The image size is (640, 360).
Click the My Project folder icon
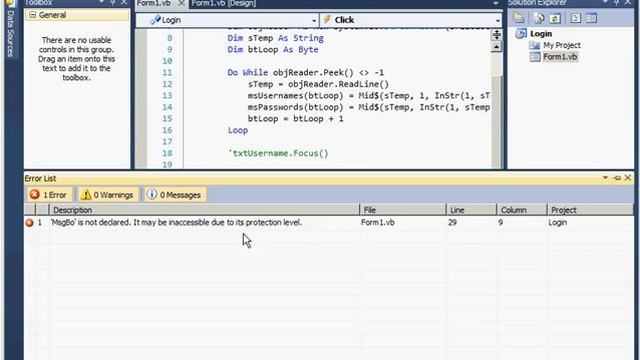[534, 45]
